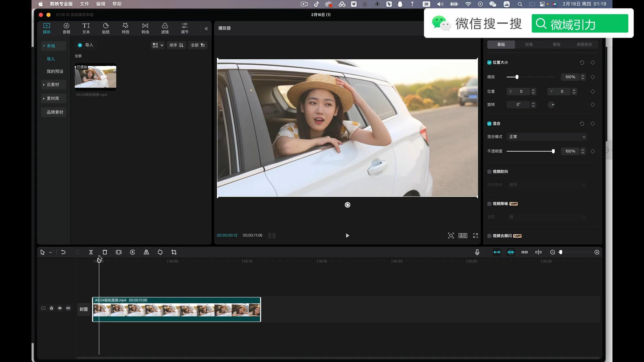The height and width of the screenshot is (362, 644).
Task: Click the 导入 import button
Action: pos(86,45)
